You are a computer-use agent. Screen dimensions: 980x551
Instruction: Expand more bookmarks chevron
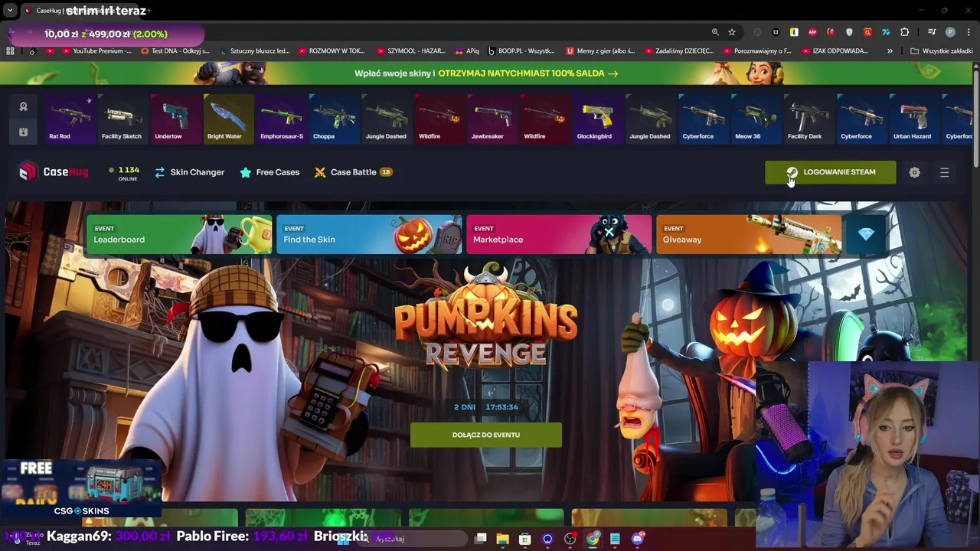coord(890,51)
